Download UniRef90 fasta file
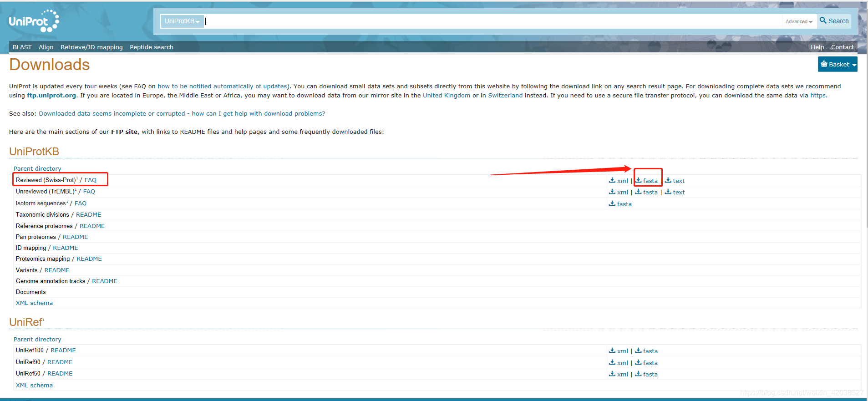868x401 pixels. (x=646, y=363)
